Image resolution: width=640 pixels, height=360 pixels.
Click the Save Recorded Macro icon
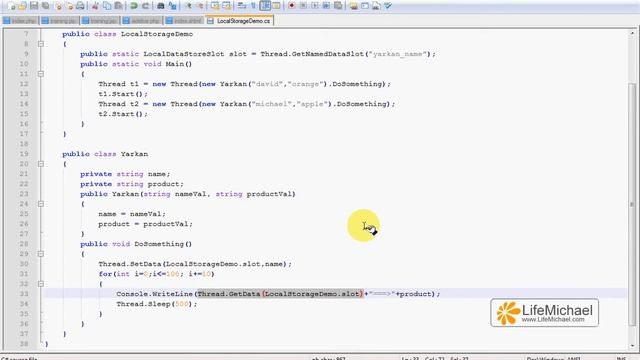338,6
